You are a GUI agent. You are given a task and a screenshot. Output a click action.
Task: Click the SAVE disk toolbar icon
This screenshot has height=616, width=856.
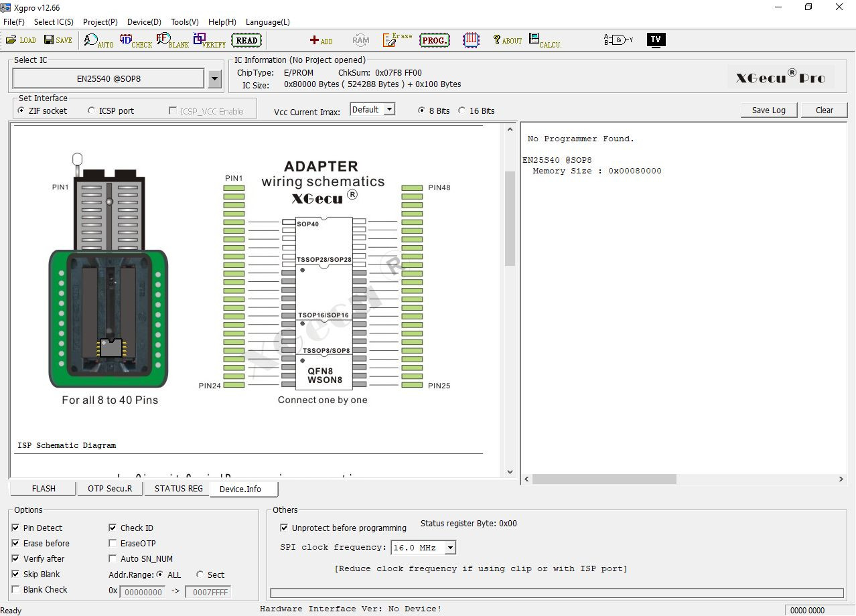click(58, 40)
